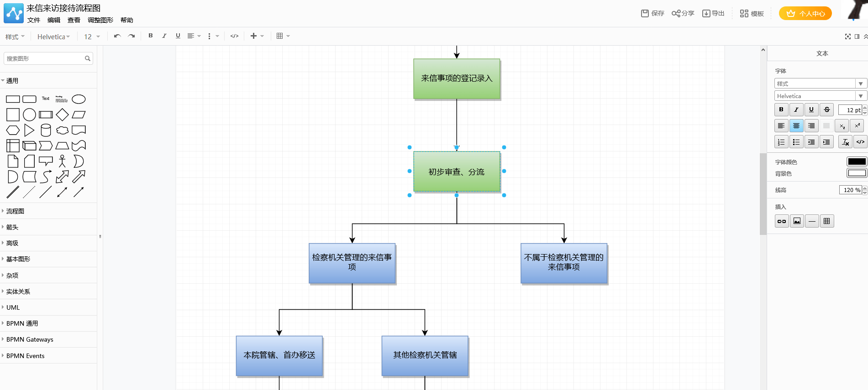868x390 pixels.
Task: Open the 调整图形 menu
Action: point(100,20)
